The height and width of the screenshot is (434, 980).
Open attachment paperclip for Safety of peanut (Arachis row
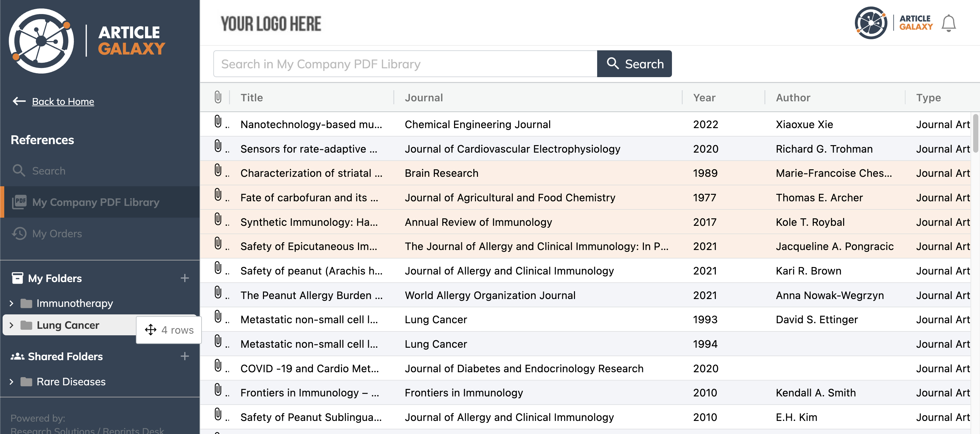point(218,268)
